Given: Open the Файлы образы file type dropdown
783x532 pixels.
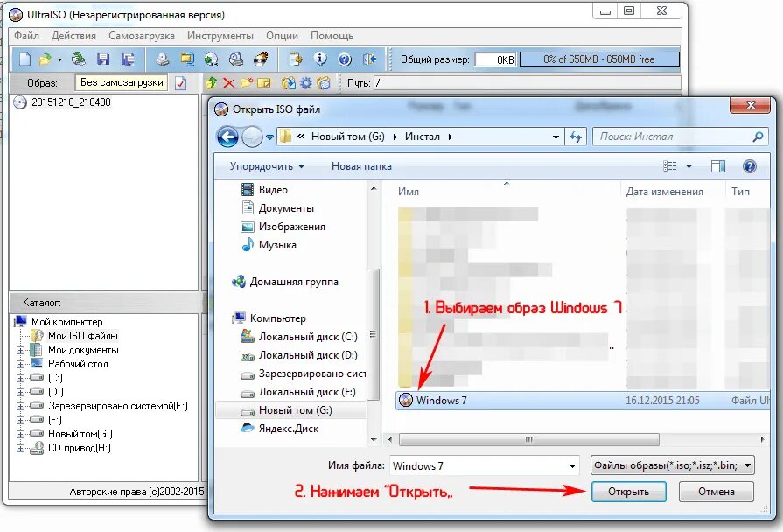Looking at the screenshot, I should (x=672, y=465).
